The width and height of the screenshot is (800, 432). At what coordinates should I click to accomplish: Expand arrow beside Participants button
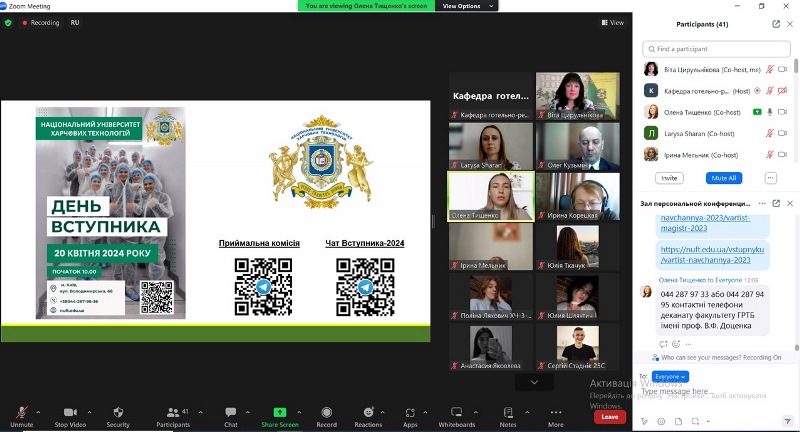click(201, 412)
